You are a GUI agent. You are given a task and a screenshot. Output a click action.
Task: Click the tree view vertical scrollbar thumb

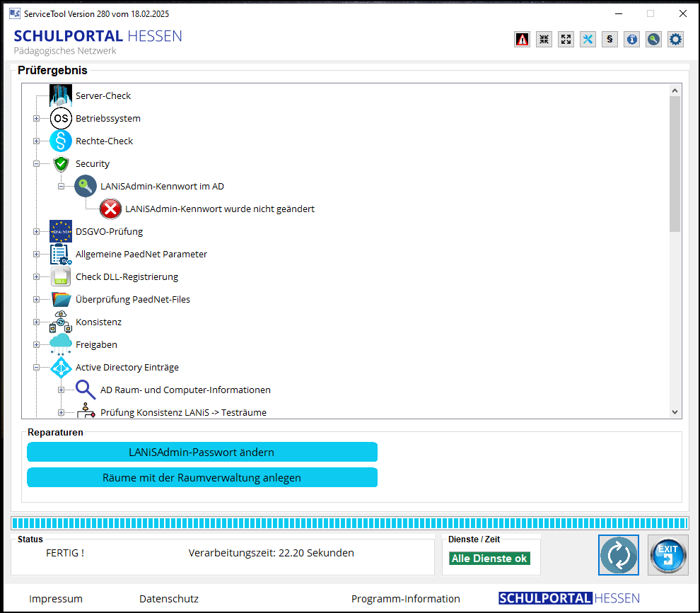click(x=675, y=164)
